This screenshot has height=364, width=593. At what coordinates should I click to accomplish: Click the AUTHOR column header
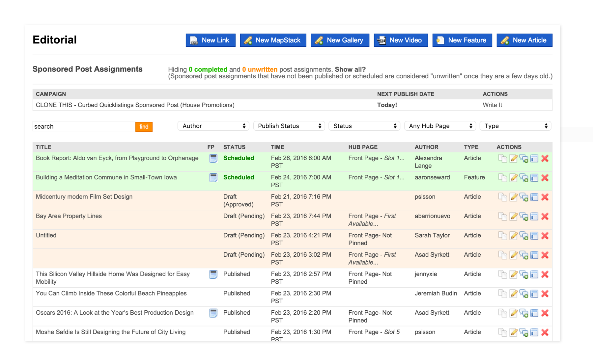426,147
